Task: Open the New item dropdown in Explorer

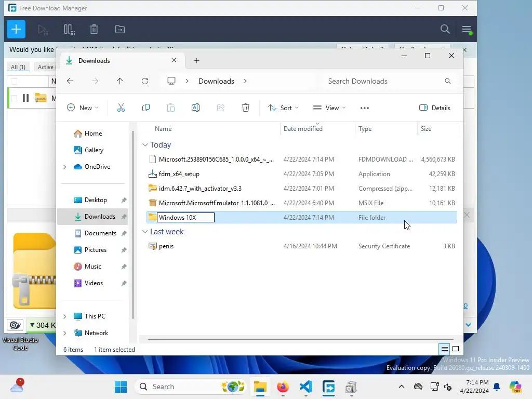Action: (83, 108)
